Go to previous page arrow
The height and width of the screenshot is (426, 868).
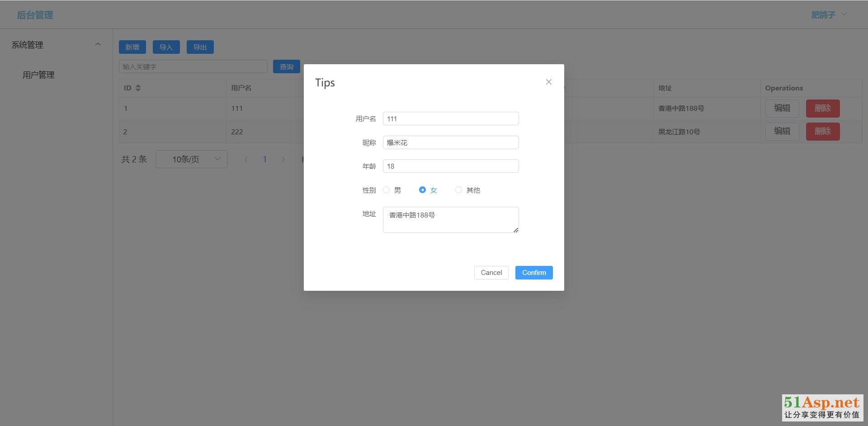point(246,159)
